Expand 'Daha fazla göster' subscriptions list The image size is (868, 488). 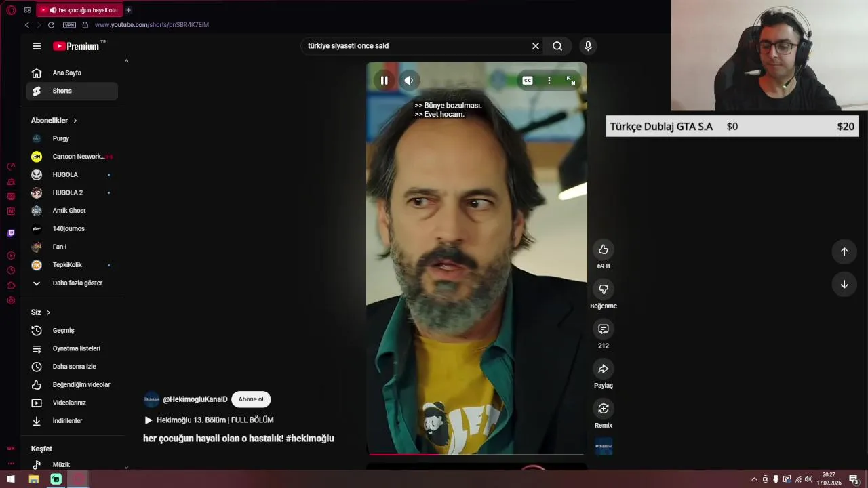coord(72,283)
